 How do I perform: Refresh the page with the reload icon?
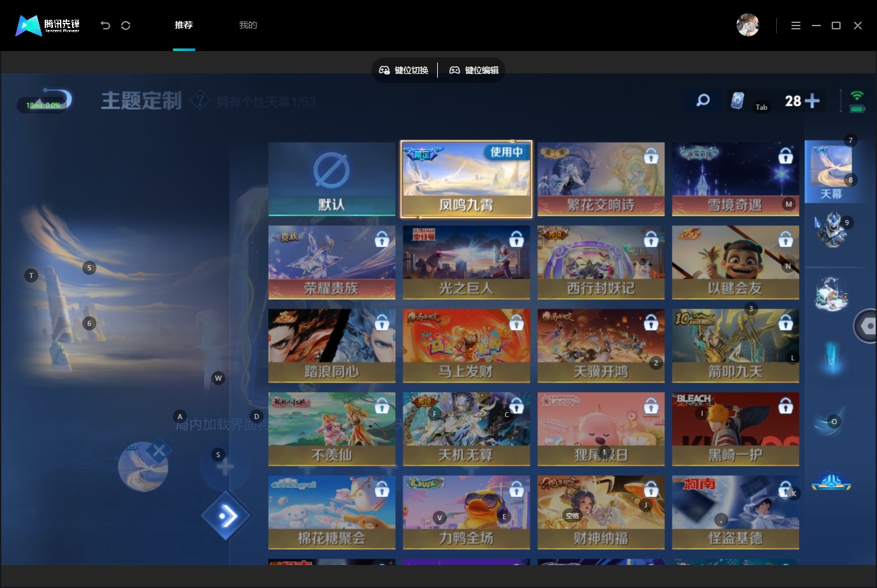(126, 26)
